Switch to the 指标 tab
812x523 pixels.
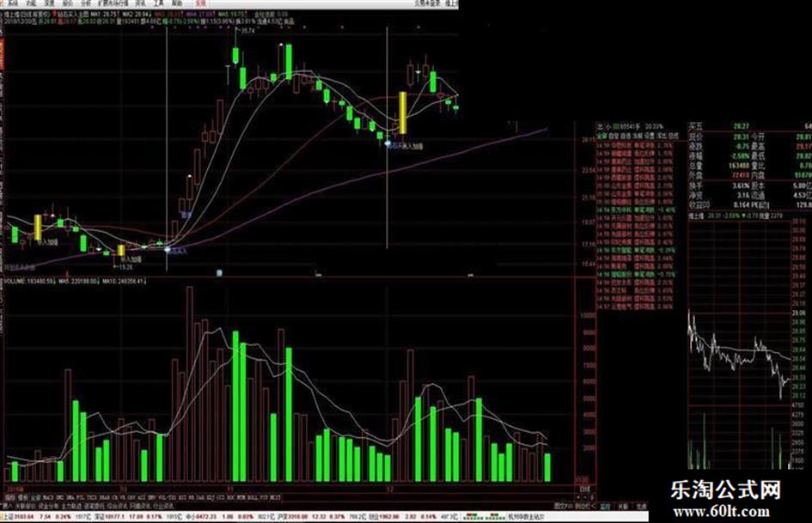pos(9,497)
